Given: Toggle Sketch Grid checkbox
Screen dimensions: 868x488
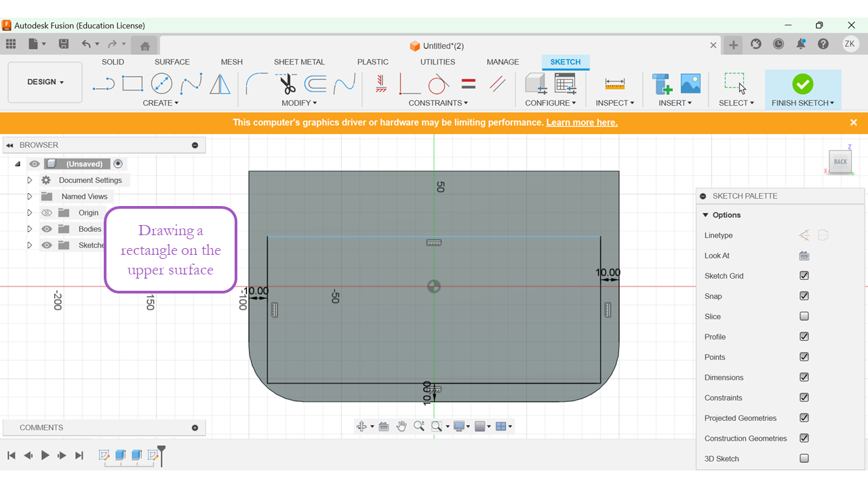Looking at the screenshot, I should [804, 276].
